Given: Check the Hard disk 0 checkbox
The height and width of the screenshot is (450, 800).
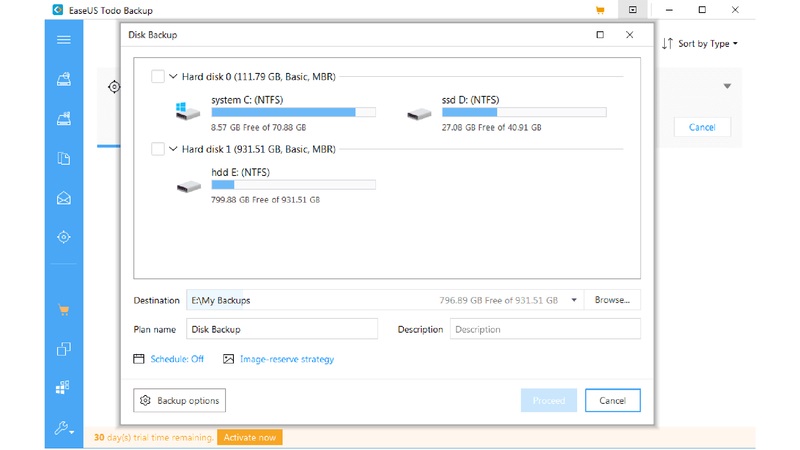Looking at the screenshot, I should 158,77.
